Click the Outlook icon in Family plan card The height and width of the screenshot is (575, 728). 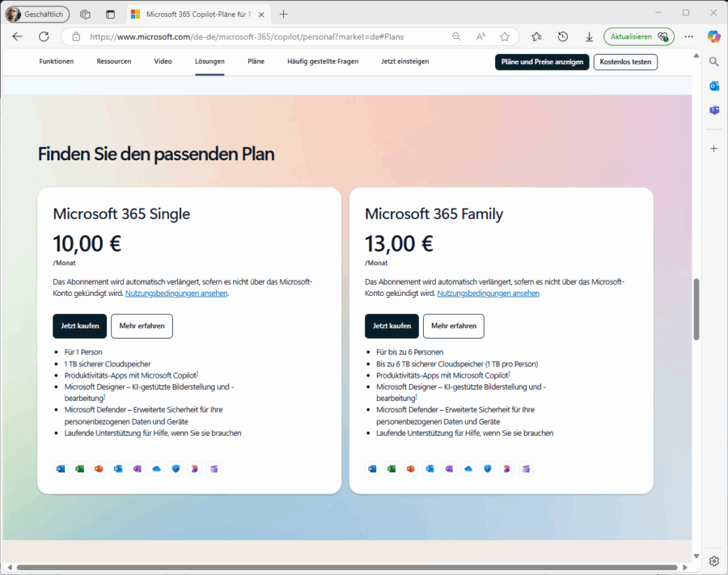tap(430, 469)
